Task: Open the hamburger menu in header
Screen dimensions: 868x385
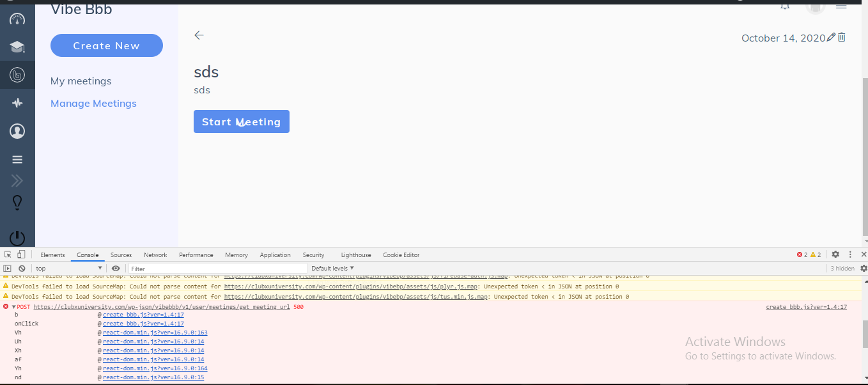Action: click(x=841, y=5)
